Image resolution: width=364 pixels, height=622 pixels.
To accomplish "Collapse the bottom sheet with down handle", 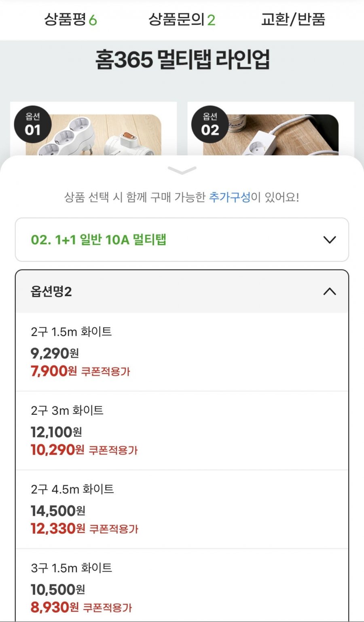I will pos(182,170).
